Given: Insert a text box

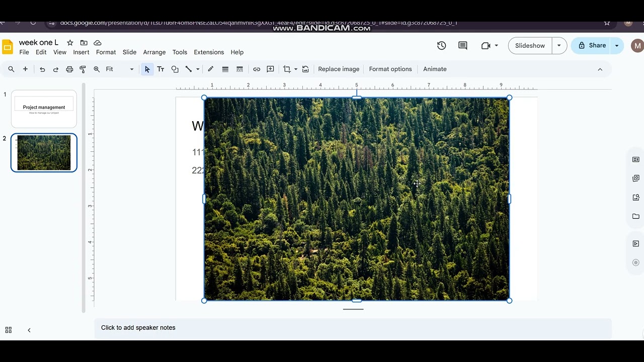Looking at the screenshot, I should [x=160, y=69].
